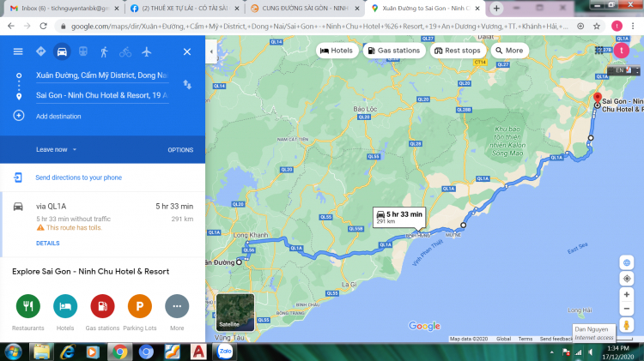This screenshot has width=644, height=361.
Task: Switch to Facebook THUÊ XE TỰ LÁI tab
Action: (185, 9)
